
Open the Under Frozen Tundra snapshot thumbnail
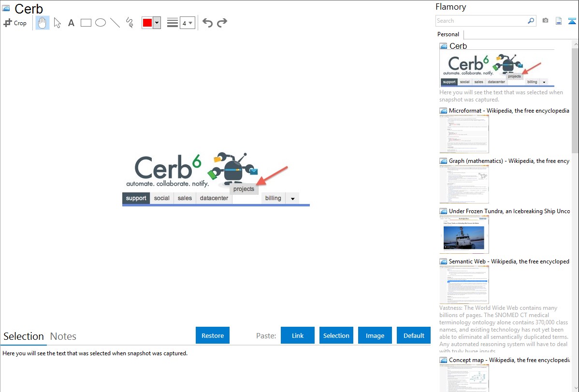[x=464, y=234]
